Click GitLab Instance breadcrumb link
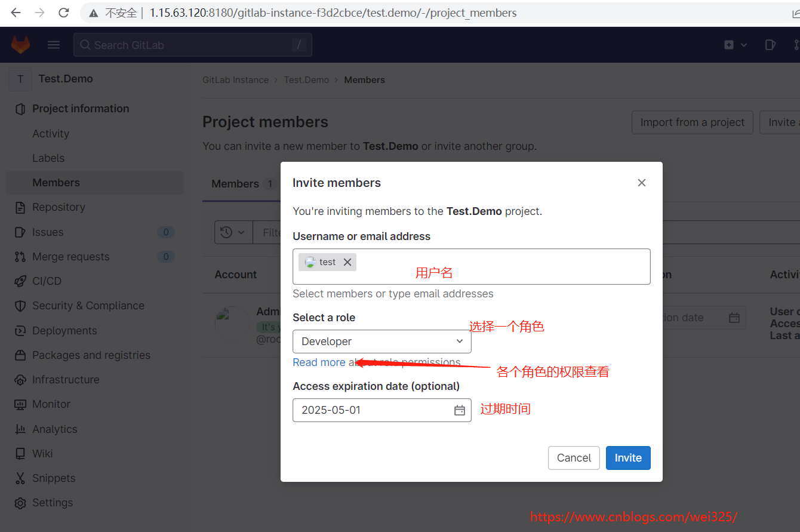Image resolution: width=800 pixels, height=532 pixels. [x=235, y=80]
